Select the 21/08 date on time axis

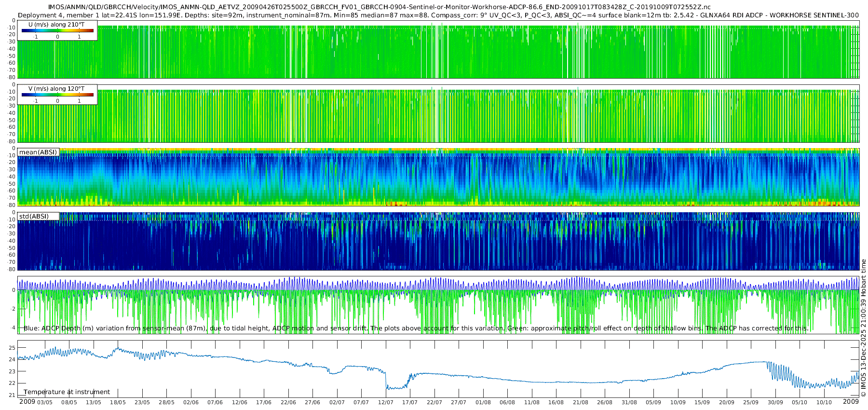(580, 402)
